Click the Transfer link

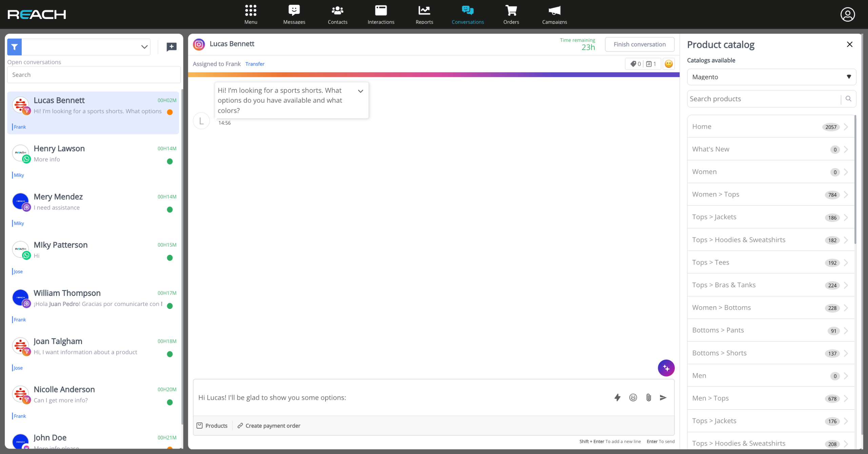tap(255, 64)
